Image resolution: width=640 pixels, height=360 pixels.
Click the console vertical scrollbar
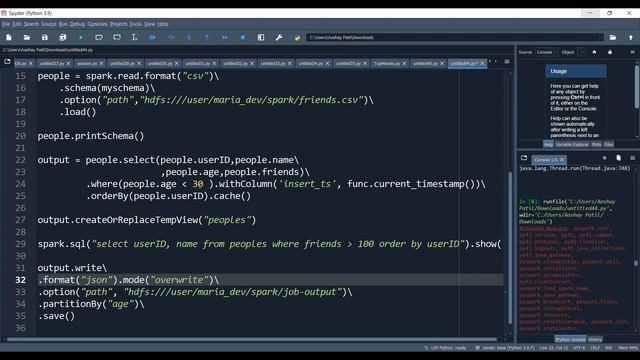(x=636, y=263)
